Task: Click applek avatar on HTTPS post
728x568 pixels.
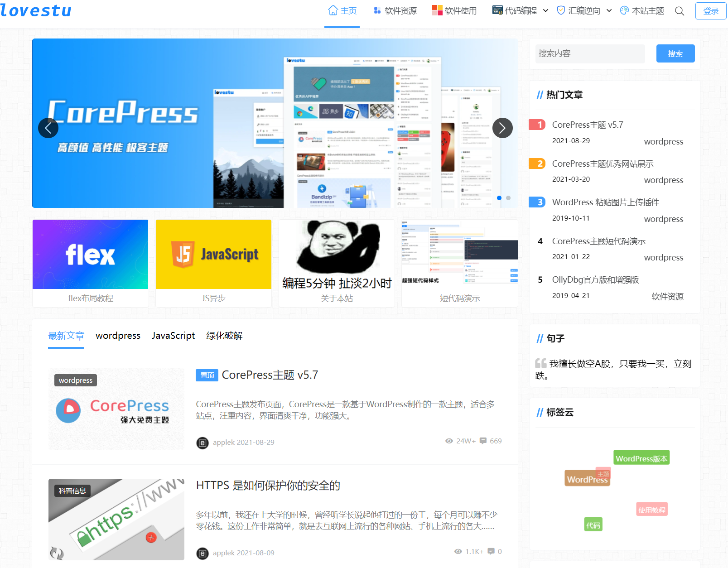Action: point(202,553)
